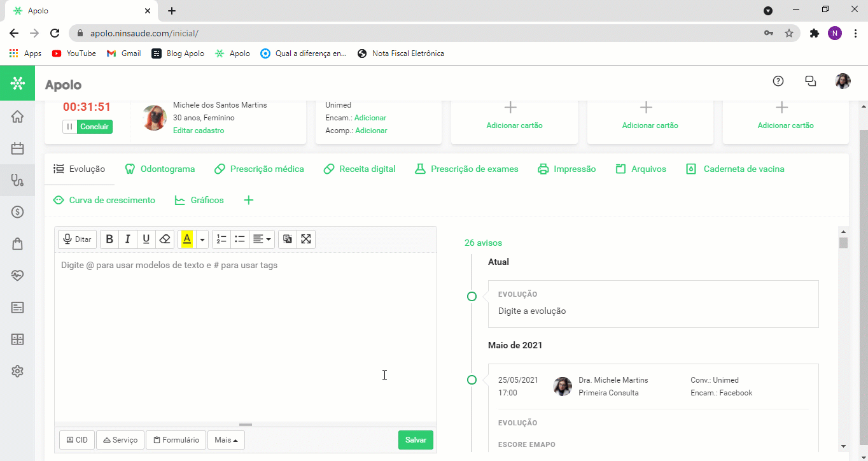Click Editar cadastro link

pos(199,131)
